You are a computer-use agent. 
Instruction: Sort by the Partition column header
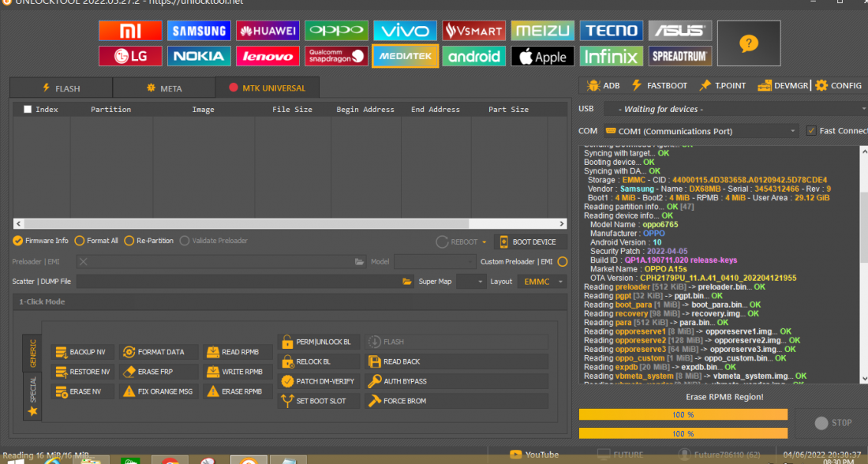[111, 109]
